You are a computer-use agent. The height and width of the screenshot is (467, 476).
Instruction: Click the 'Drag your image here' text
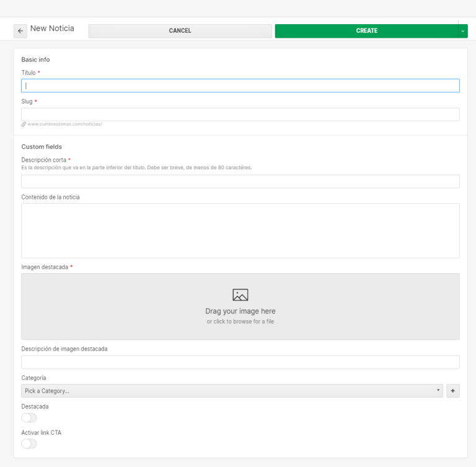240,311
